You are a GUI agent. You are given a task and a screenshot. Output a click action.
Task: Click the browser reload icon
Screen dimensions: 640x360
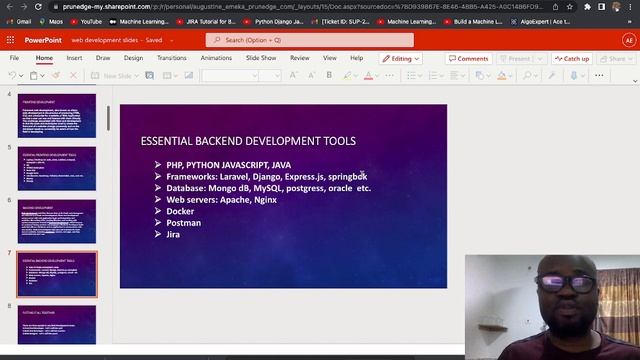tap(38, 7)
